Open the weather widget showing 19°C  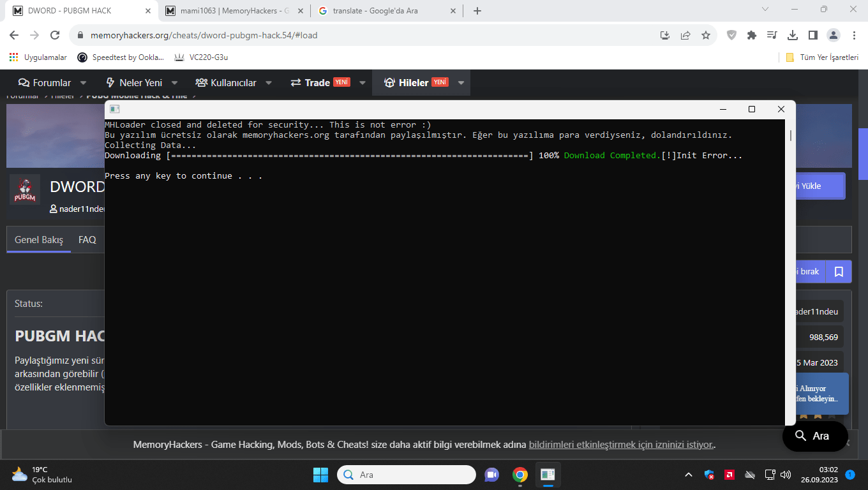42,475
